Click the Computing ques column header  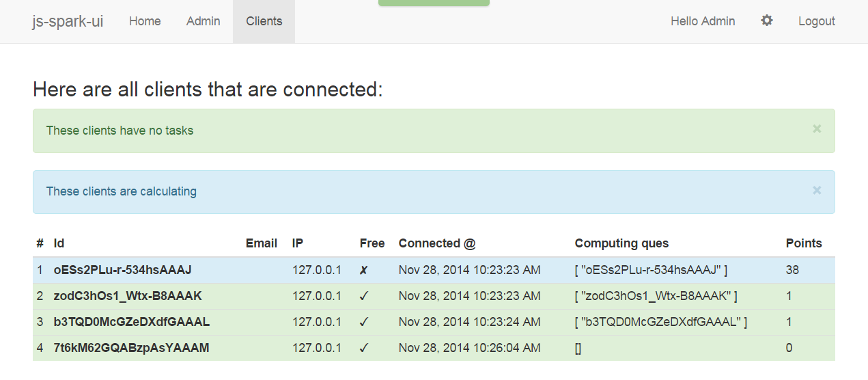click(621, 243)
